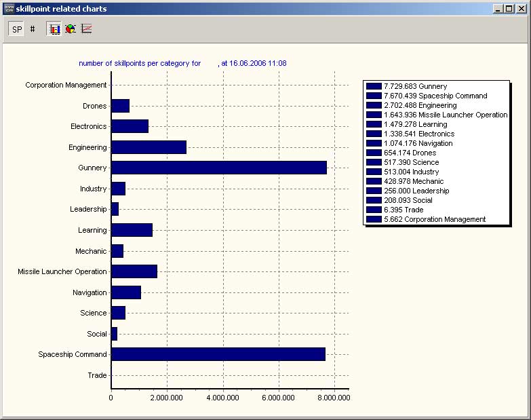Click the Drones axis label

95,106
